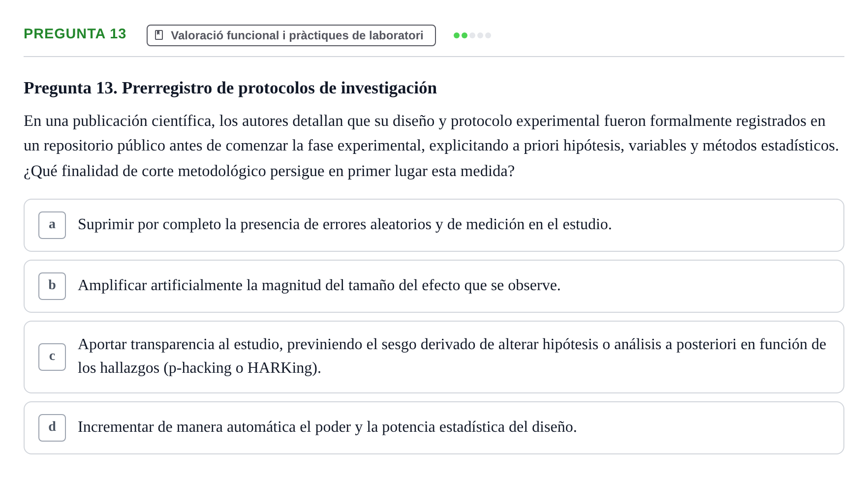Click the PREGUNTA 13 label

[75, 34]
